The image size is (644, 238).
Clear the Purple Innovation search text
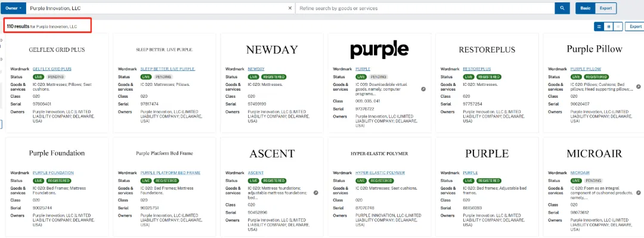click(x=290, y=8)
